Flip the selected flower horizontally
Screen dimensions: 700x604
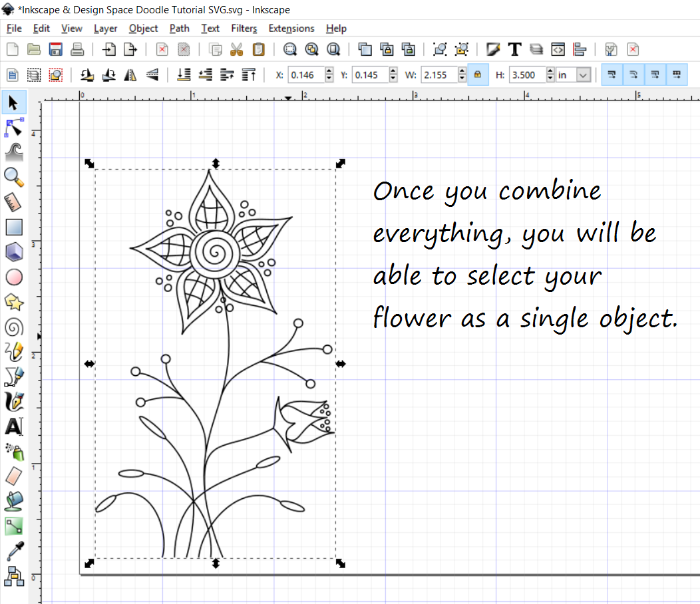tap(130, 75)
